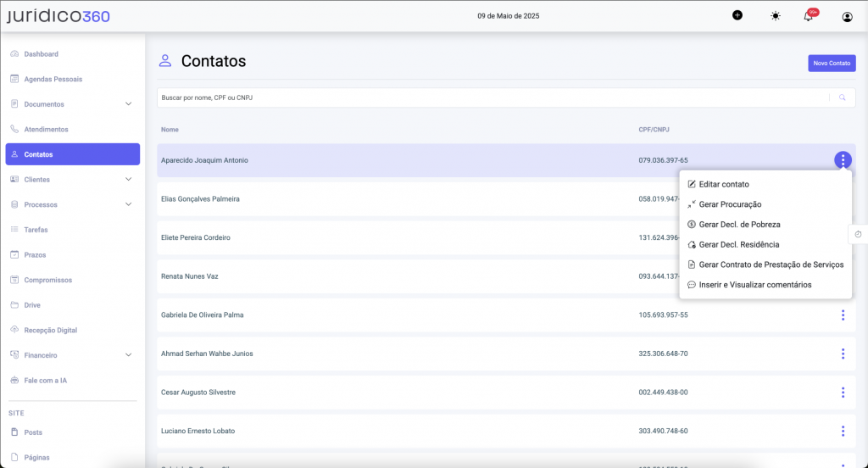Click the Fale com a IA robot icon
This screenshot has width=868, height=468.
pyautogui.click(x=14, y=380)
